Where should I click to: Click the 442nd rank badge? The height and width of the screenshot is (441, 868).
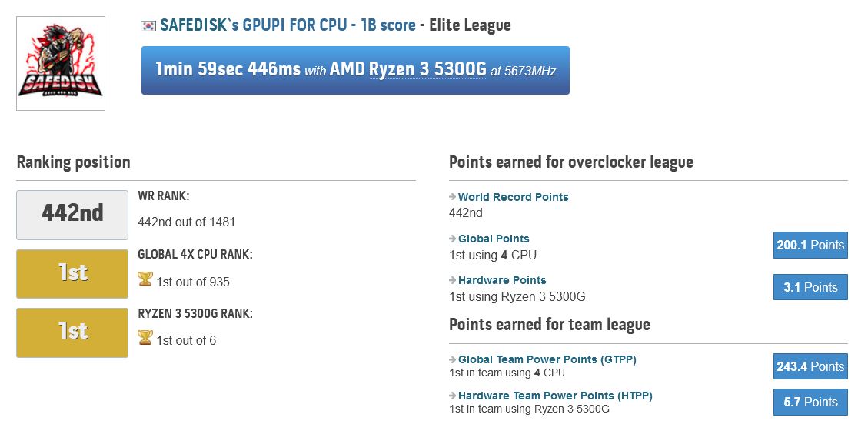pyautogui.click(x=72, y=215)
